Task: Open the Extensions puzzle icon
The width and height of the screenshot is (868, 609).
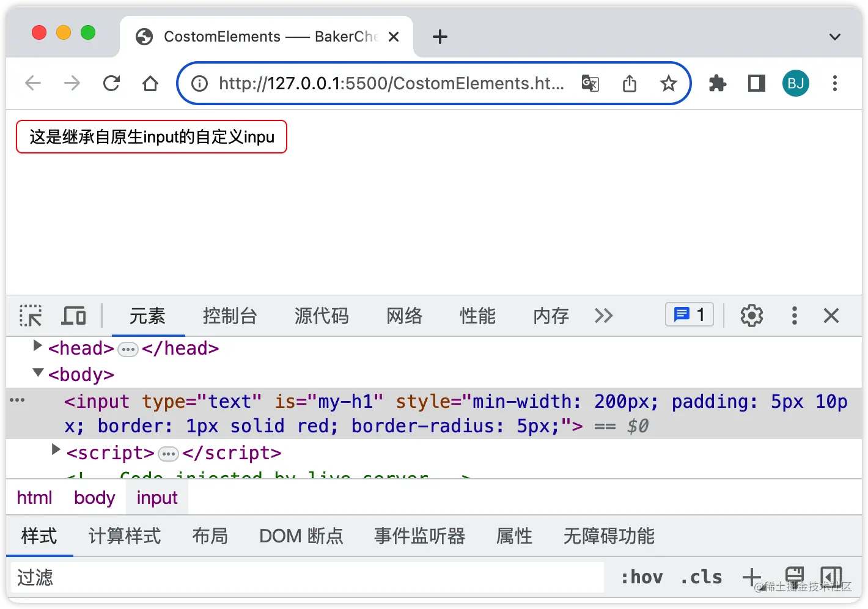Action: pos(718,83)
